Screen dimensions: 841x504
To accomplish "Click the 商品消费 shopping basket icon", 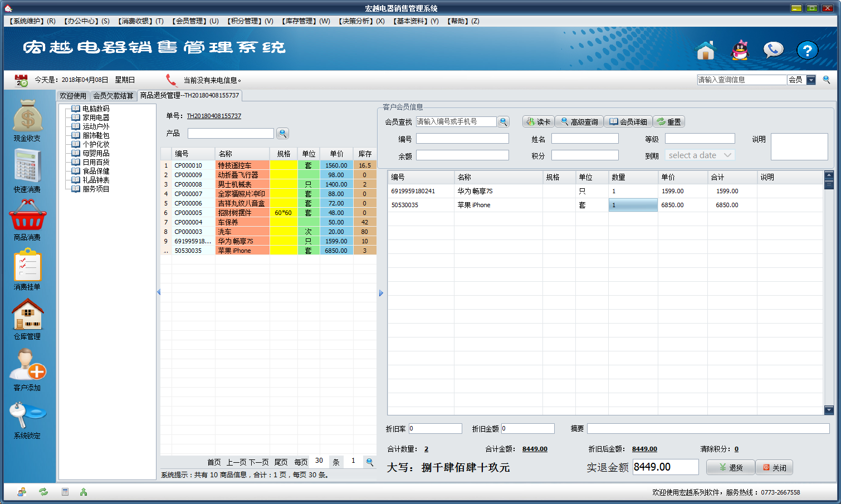I will 27,216.
